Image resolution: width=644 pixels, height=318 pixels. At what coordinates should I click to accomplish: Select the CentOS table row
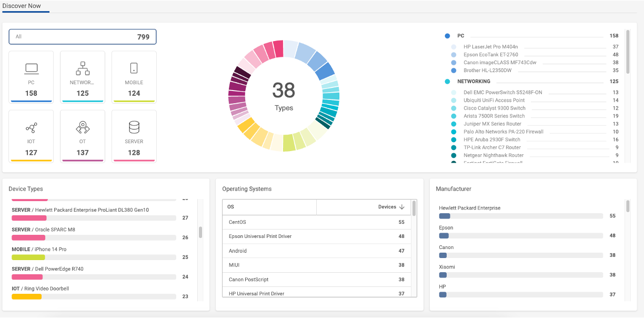point(317,222)
